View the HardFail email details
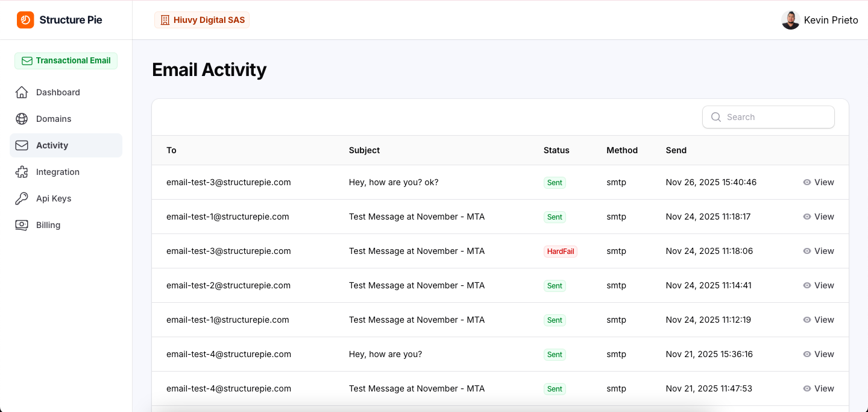Image resolution: width=868 pixels, height=412 pixels. (819, 251)
